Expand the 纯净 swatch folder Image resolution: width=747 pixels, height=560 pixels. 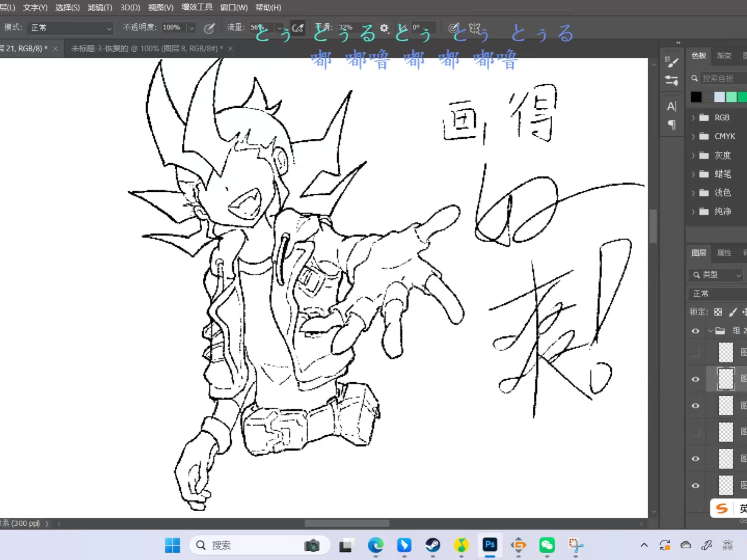click(693, 212)
